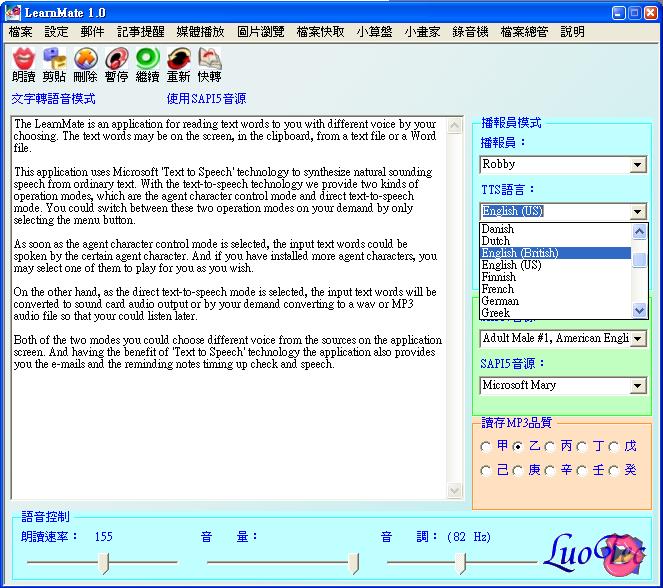The height and width of the screenshot is (588, 663).
Task: Open the 小畫家 menu
Action: [422, 32]
